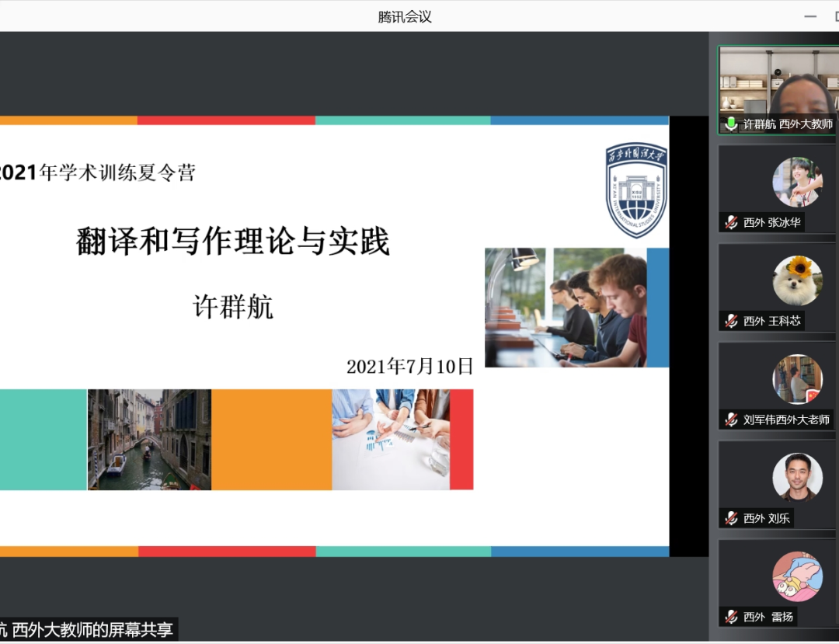This screenshot has width=839, height=644.
Task: Click the muted mic icon for 刘乐
Action: click(x=731, y=518)
